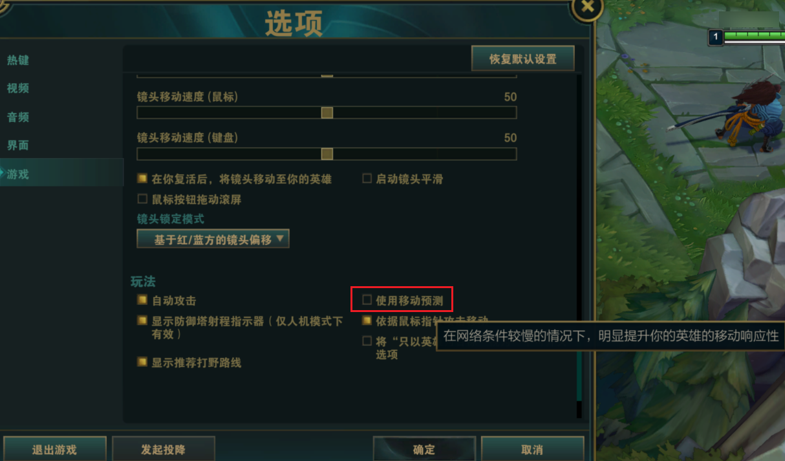Switch to 热键 settings tab
This screenshot has width=785, height=461.
(18, 60)
